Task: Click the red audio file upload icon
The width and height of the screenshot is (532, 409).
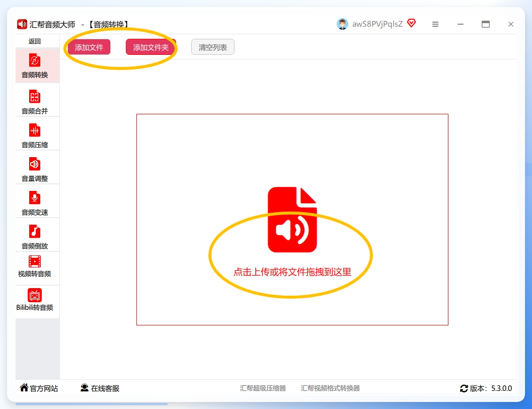Action: coord(292,220)
